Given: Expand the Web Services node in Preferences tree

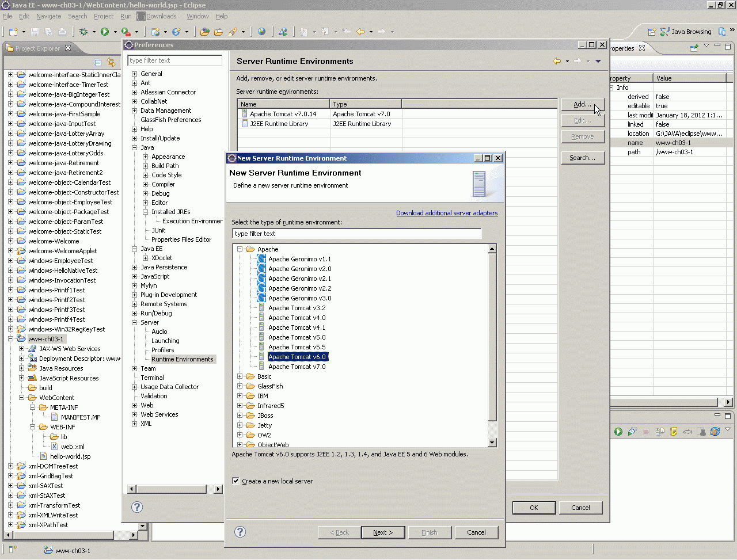Looking at the screenshot, I should 135,414.
